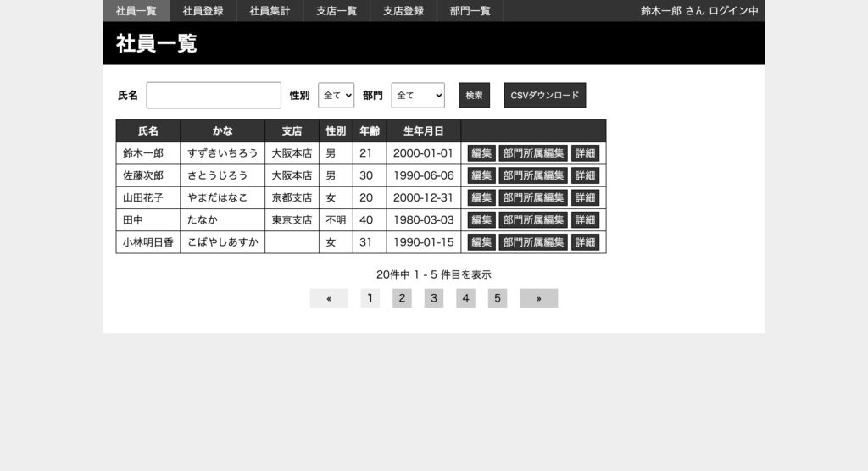This screenshot has height=471, width=868.
Task: Go to the 支店一覧 page
Action: click(x=337, y=11)
